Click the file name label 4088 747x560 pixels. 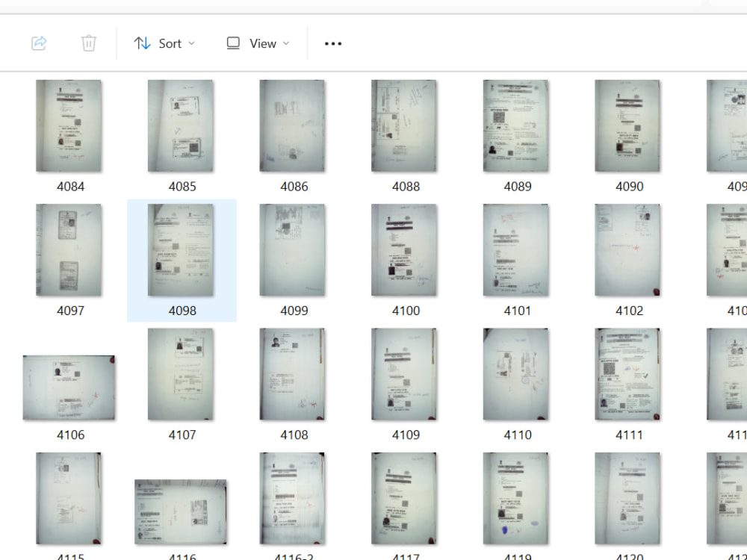click(406, 187)
